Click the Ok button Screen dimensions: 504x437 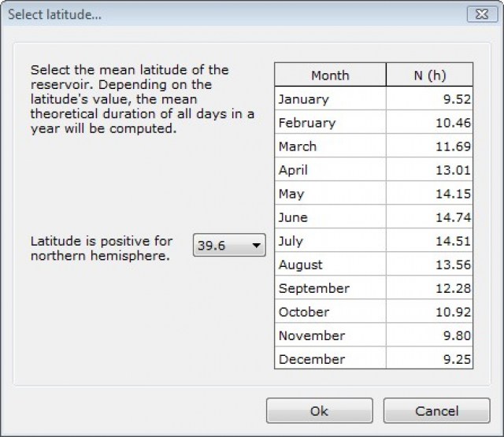(319, 410)
